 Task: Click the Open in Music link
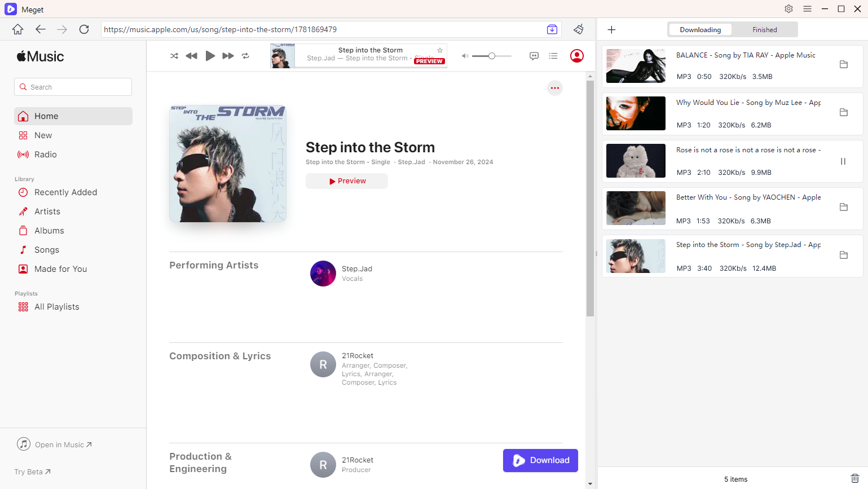[x=55, y=444]
